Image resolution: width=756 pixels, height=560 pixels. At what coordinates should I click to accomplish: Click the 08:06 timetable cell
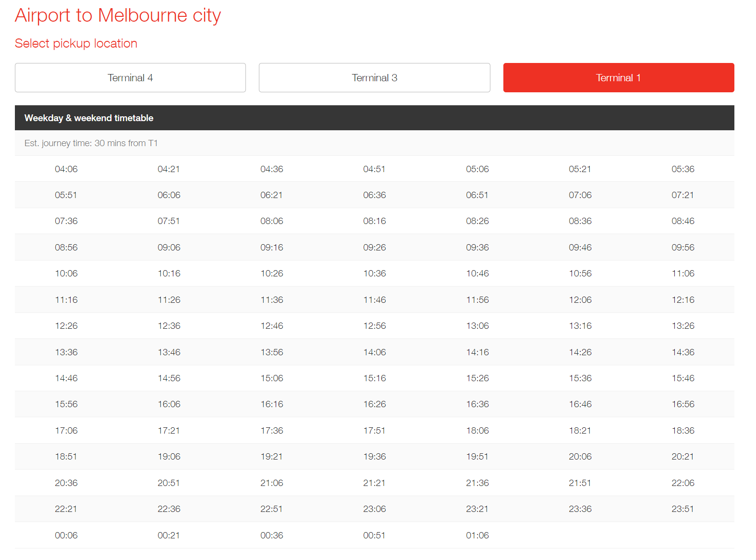[272, 221]
